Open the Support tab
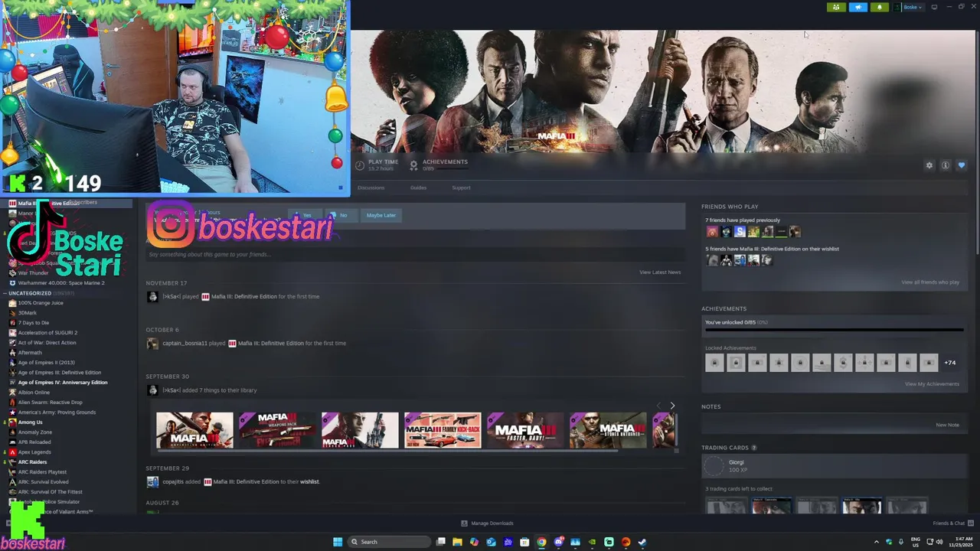This screenshot has height=551, width=980. click(x=461, y=187)
